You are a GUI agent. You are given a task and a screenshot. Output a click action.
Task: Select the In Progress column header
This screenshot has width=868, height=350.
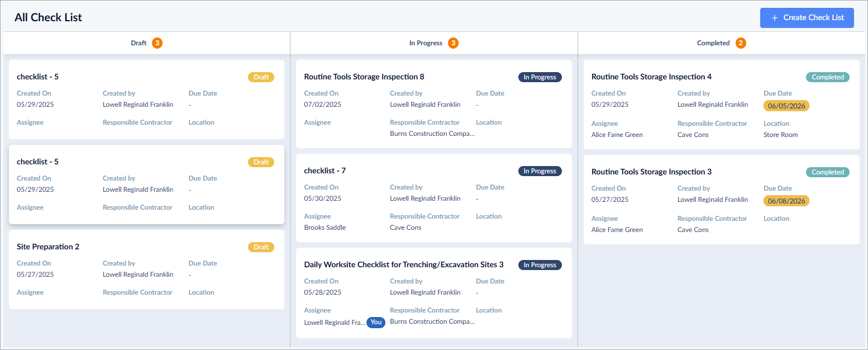[433, 43]
